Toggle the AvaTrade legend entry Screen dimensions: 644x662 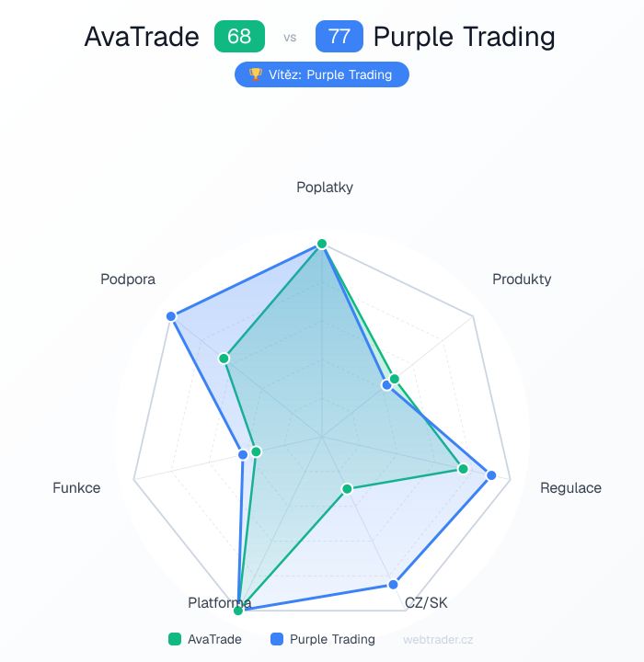[x=205, y=639]
